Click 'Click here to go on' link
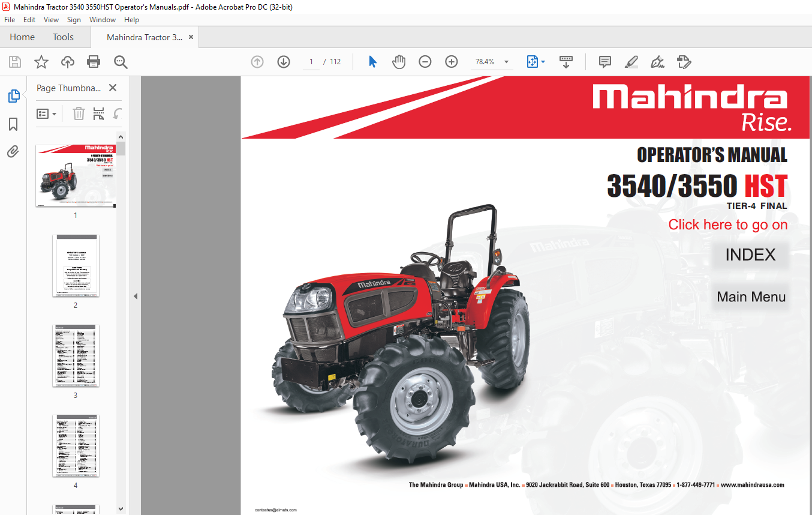The image size is (812, 515). click(x=728, y=224)
